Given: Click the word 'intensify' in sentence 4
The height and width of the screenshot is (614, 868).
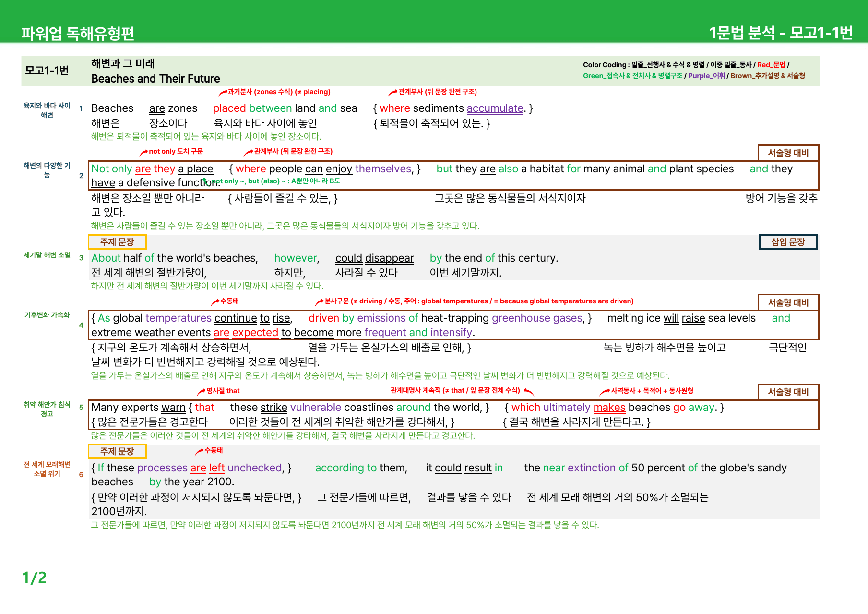Looking at the screenshot, I should point(451,333).
